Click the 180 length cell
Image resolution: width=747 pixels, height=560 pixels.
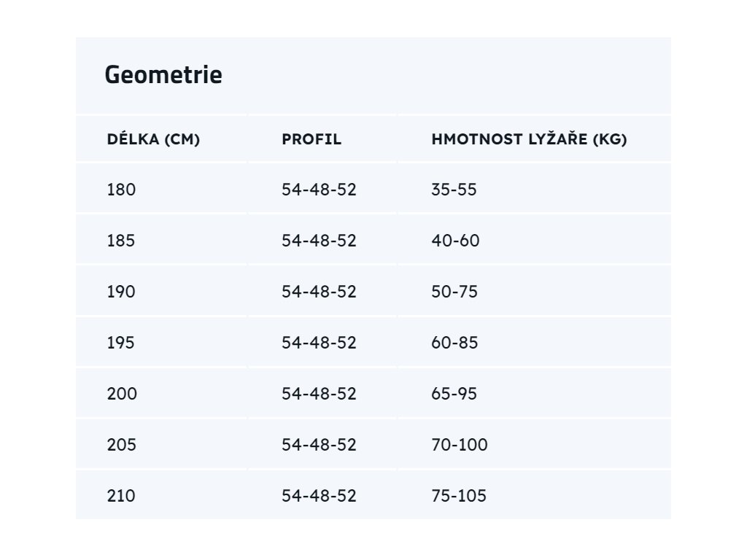(121, 190)
